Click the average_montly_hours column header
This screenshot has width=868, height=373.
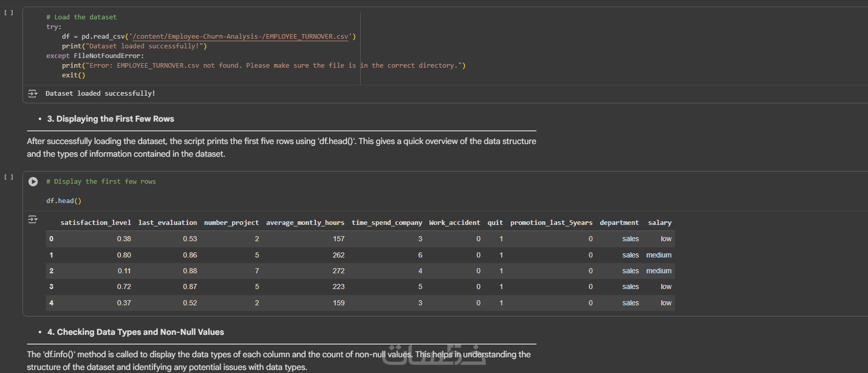305,223
